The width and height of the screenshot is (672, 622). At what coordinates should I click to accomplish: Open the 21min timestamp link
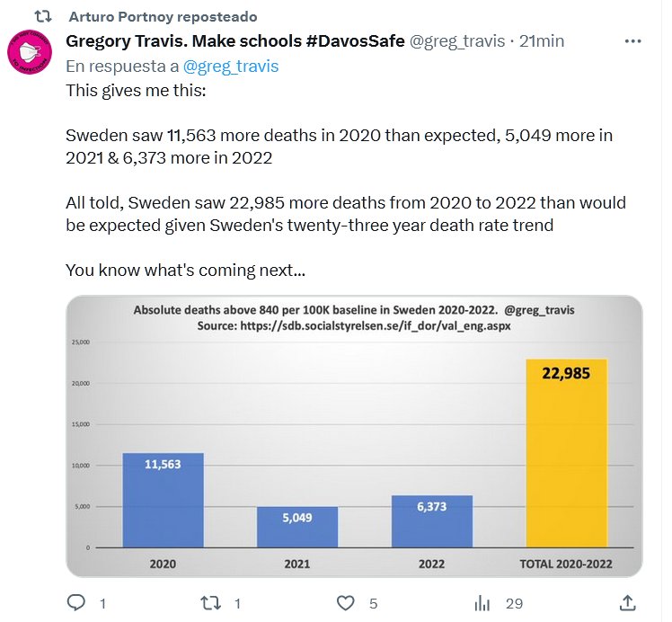pos(543,41)
